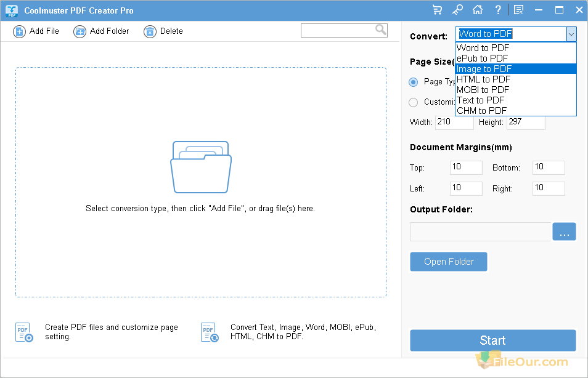Click the Add File plus icon

click(20, 31)
